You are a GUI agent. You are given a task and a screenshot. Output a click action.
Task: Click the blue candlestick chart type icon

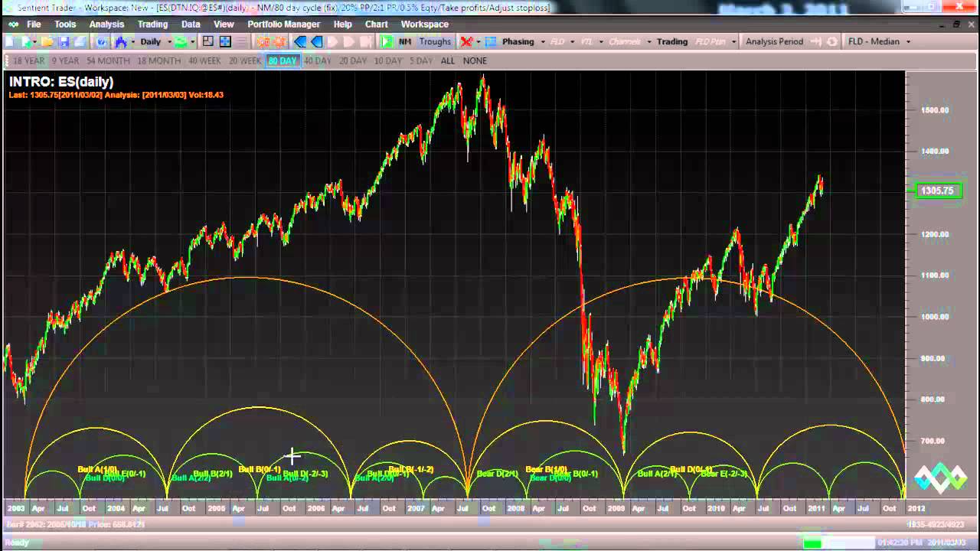coord(121,41)
